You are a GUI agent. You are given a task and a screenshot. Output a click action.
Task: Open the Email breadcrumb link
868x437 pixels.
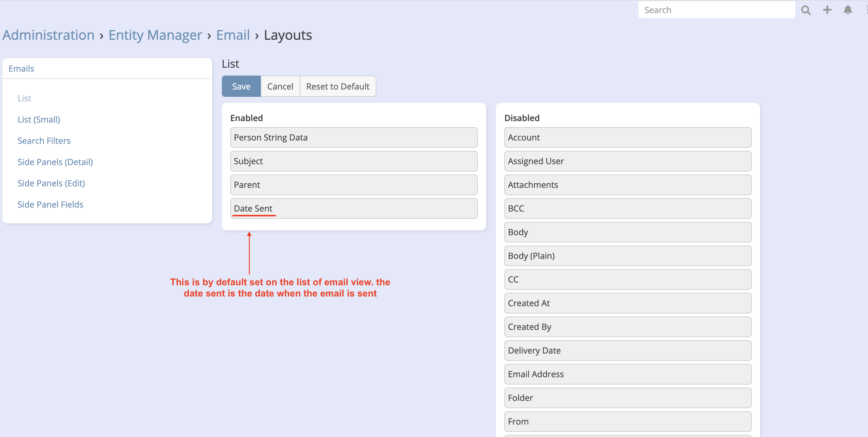[233, 35]
